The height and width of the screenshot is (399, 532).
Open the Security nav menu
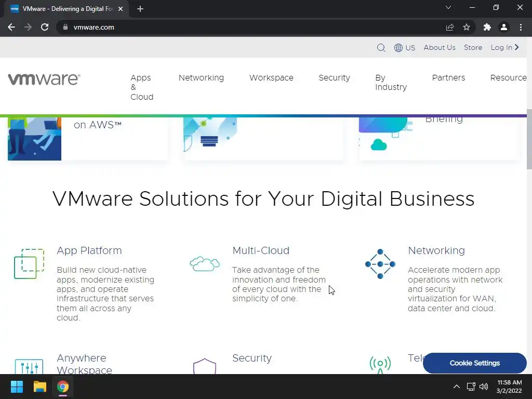point(334,78)
